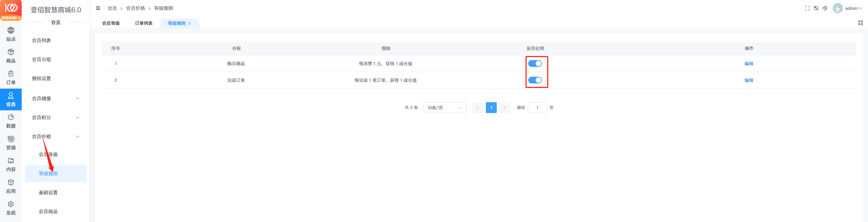This screenshot has width=868, height=222.
Task: Open the tab grid options icon
Action: point(861,23)
